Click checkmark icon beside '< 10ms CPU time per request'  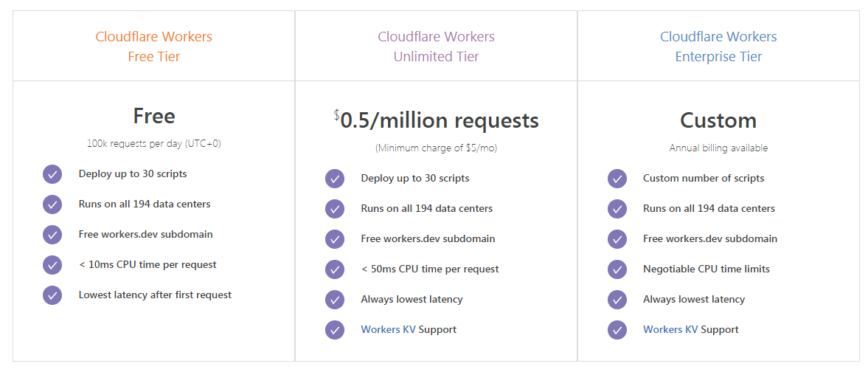[x=52, y=265]
